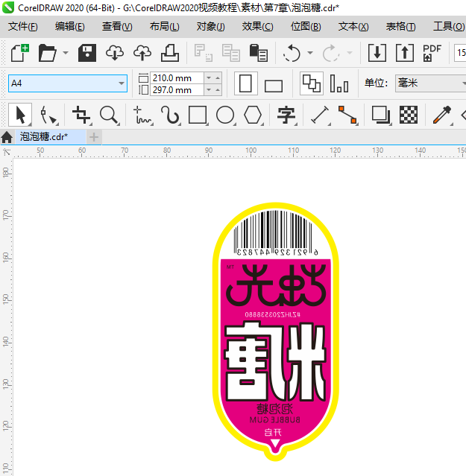This screenshot has width=466, height=476.
Task: Select the Pick tool arrow
Action: coord(20,115)
